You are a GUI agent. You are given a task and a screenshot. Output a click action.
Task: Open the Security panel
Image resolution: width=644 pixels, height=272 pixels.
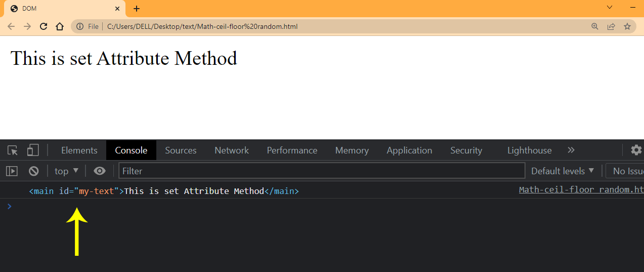[466, 150]
